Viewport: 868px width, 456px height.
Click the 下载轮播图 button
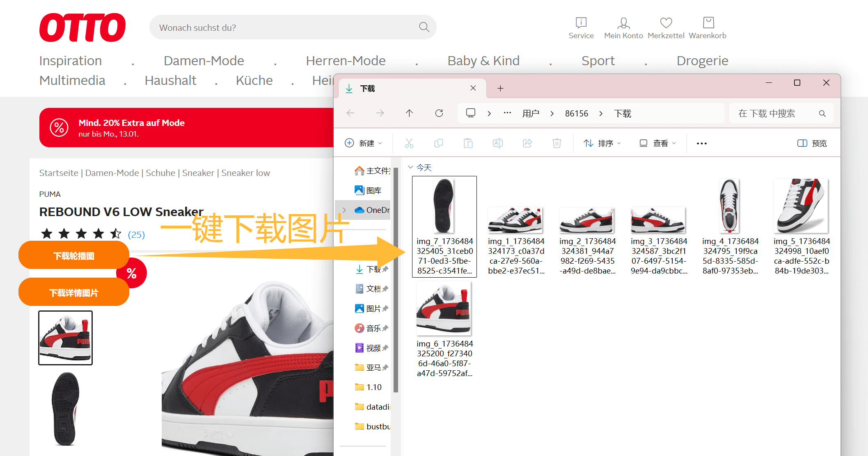coord(74,255)
